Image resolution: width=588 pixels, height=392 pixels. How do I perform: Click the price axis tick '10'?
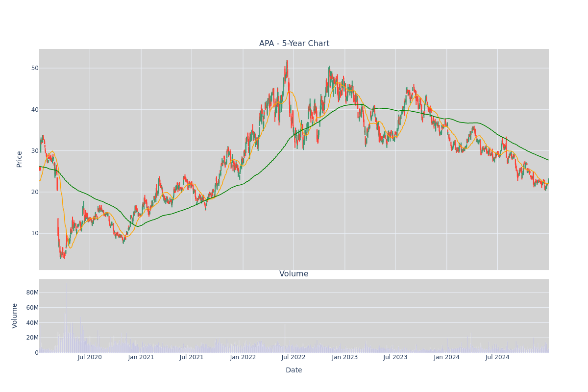pos(35,233)
